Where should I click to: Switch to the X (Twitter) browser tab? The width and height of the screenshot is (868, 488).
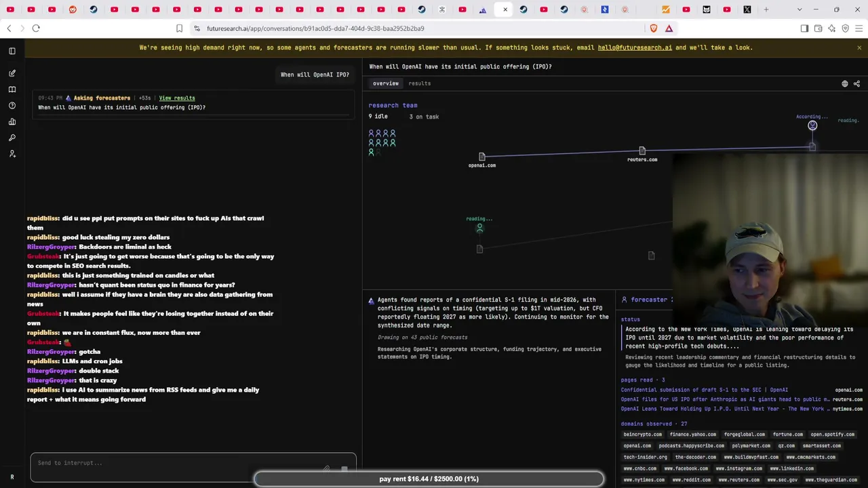747,9
